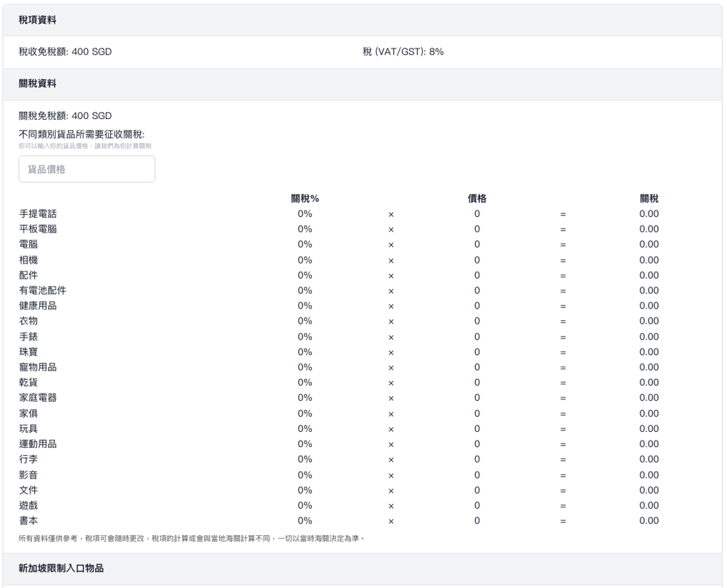Click the 新加坡限制入口物品 section header
Viewport: 727px width, 588px height.
(x=61, y=568)
